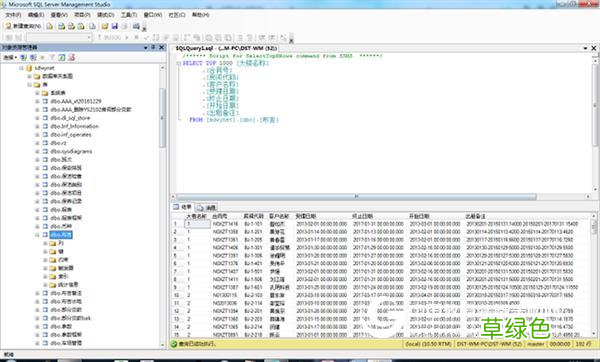
Task: Click the Refresh icon in Object Explorer toolbar
Action: pyautogui.click(x=62, y=57)
